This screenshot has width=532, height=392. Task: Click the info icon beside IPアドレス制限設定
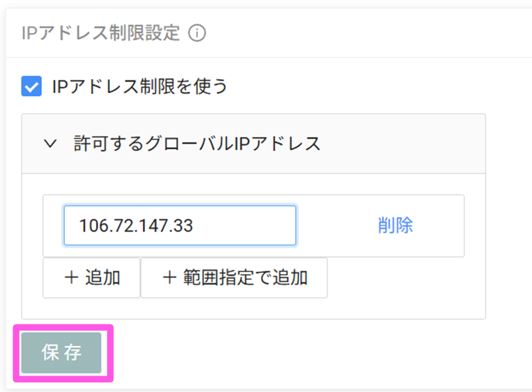(197, 34)
